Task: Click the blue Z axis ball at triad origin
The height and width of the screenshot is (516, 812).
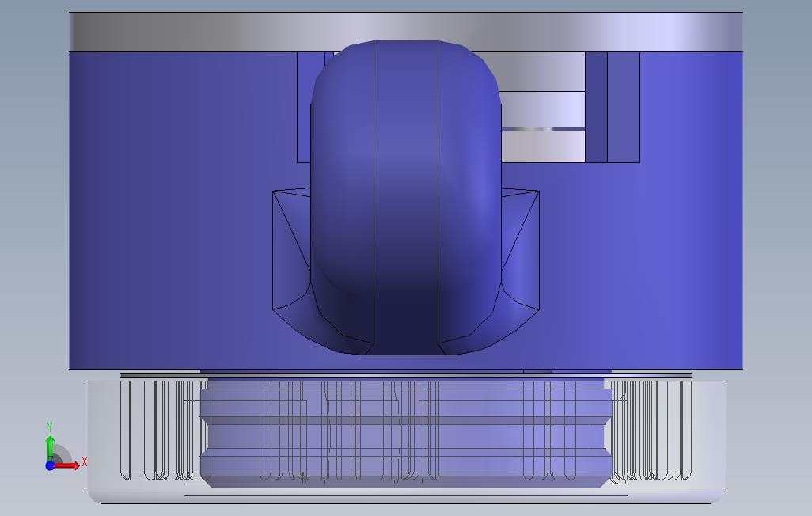Action: pyautogui.click(x=50, y=465)
